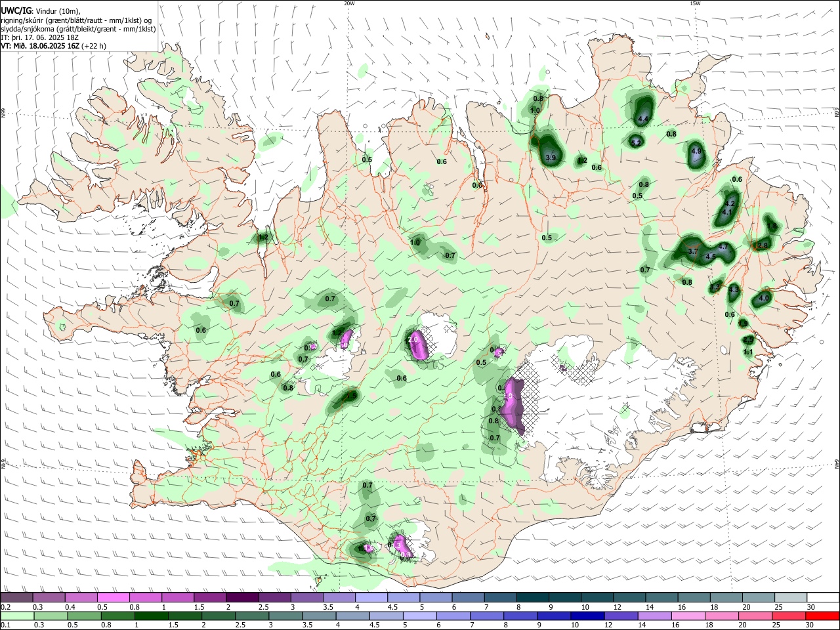The width and height of the screenshot is (840, 630).
Task: Select the darkest purple swatch labeled 2 in upper legend
Action: click(242, 598)
